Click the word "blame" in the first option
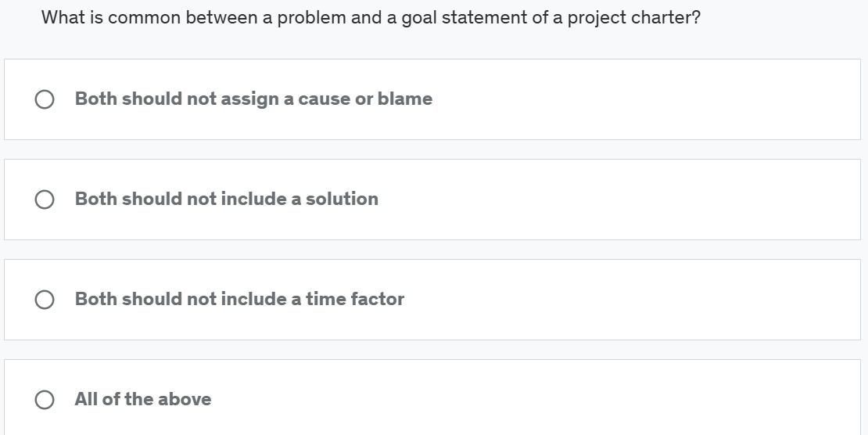This screenshot has width=868, height=435. click(404, 99)
